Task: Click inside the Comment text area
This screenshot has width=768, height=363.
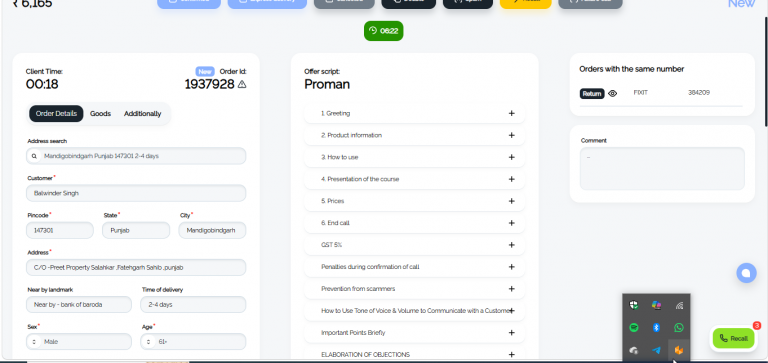Action: point(662,169)
